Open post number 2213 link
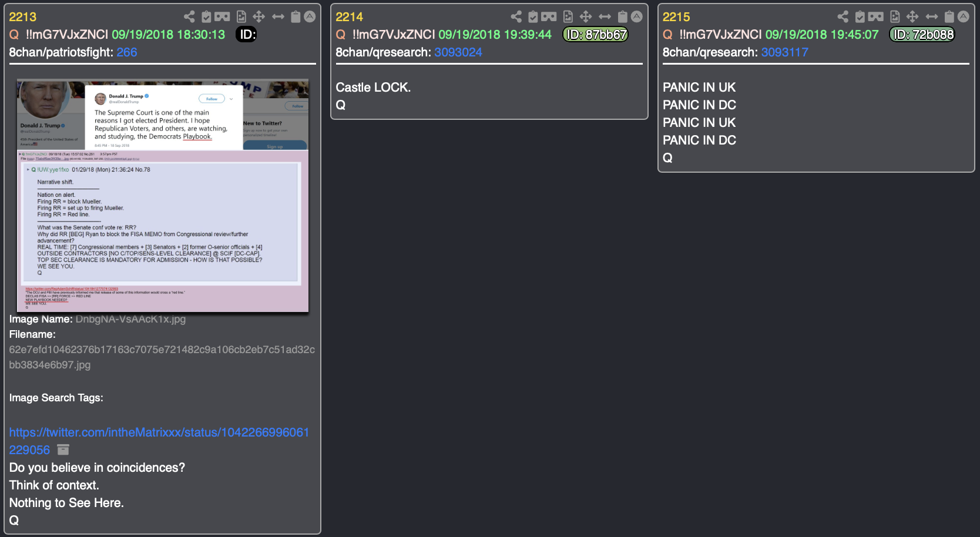The image size is (980, 537). [x=22, y=17]
